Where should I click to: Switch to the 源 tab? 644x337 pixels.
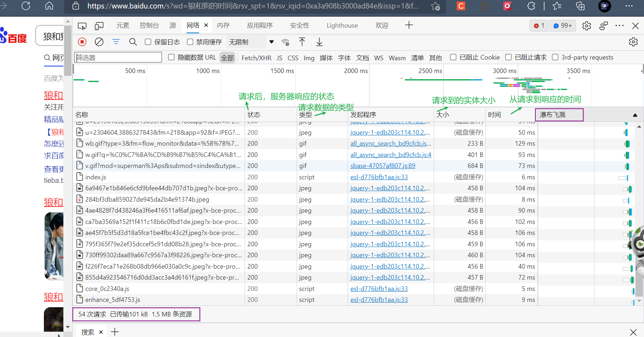(x=173, y=26)
